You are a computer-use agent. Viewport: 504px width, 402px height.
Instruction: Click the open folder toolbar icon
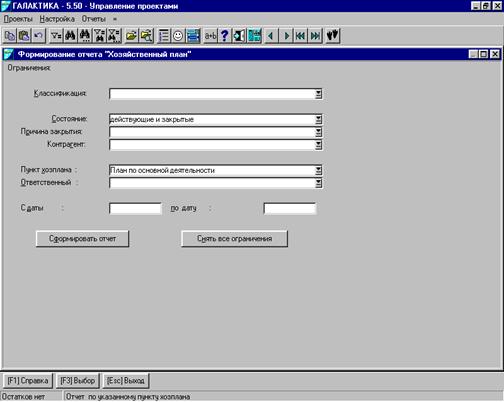(131, 36)
